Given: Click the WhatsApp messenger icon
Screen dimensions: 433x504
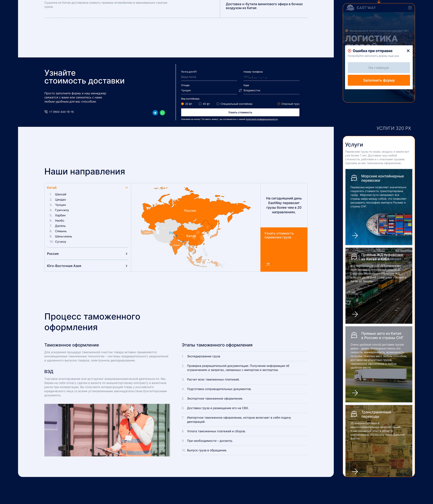Looking at the screenshot, I should [162, 113].
